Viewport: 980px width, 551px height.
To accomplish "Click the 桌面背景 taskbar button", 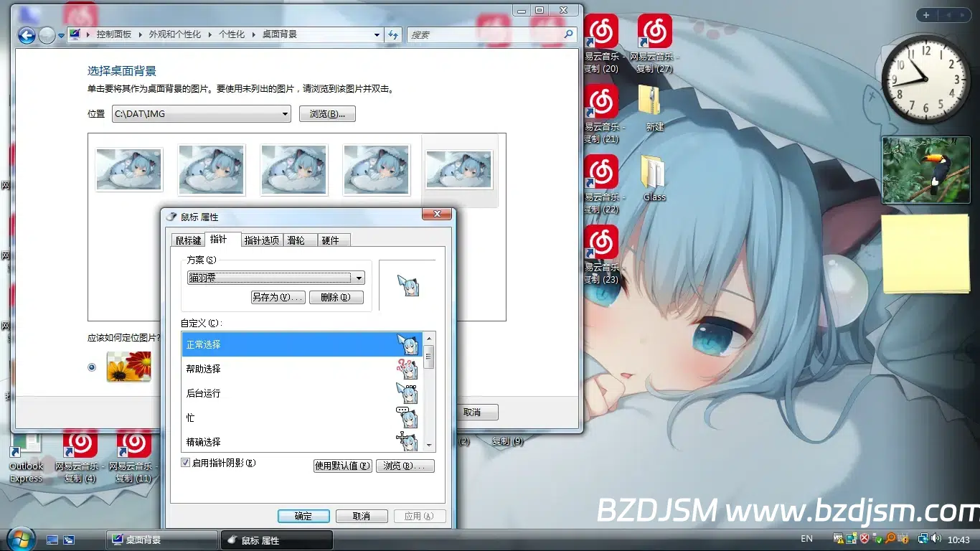I will tap(162, 540).
